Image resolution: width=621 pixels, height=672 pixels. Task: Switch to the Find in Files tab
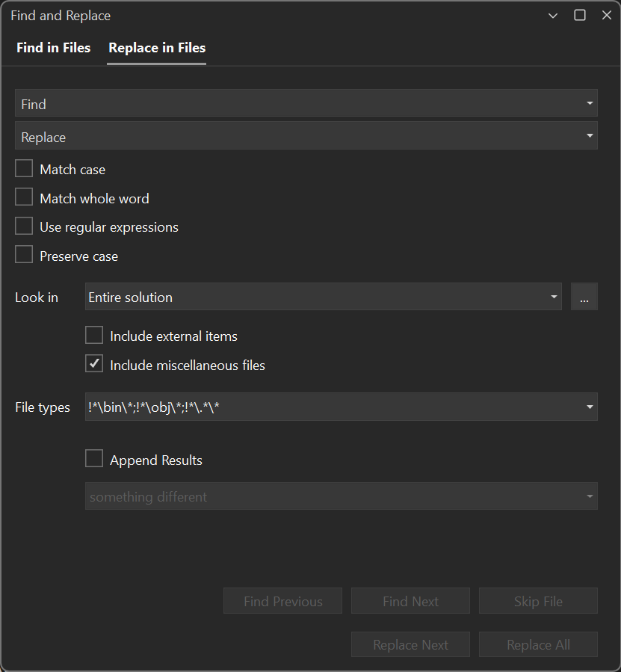coord(53,47)
